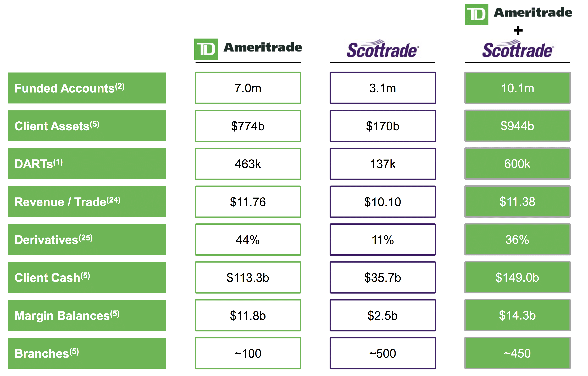Click the combined 600k DARTs cell
Image resolution: width=588 pixels, height=376 pixels.
517,164
